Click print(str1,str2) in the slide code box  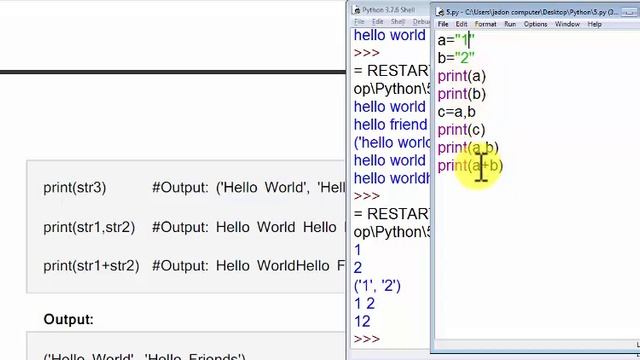click(89, 227)
